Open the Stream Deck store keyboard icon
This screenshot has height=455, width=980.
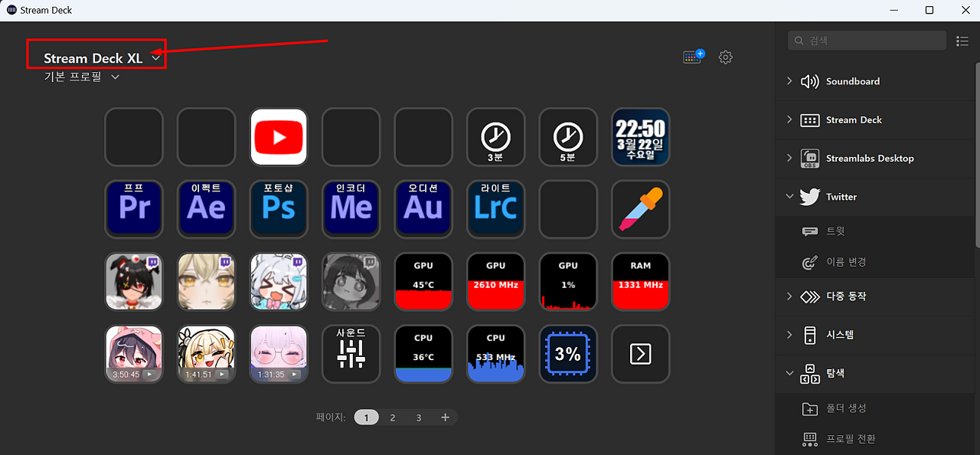693,57
